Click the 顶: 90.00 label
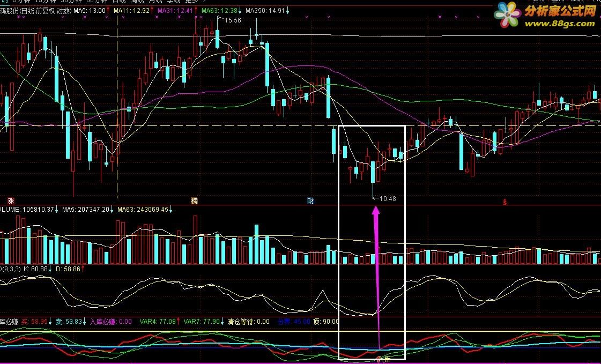 (326, 322)
